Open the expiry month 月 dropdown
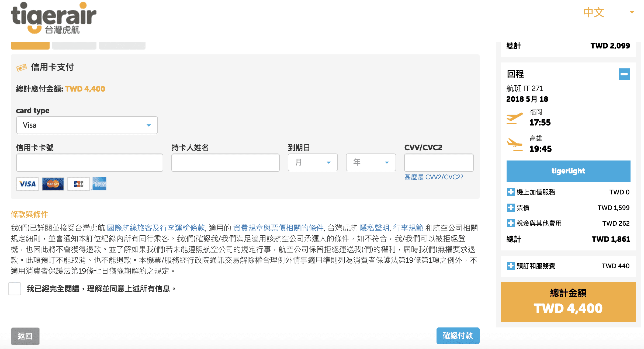Viewport: 644px width, 349px height. point(313,162)
